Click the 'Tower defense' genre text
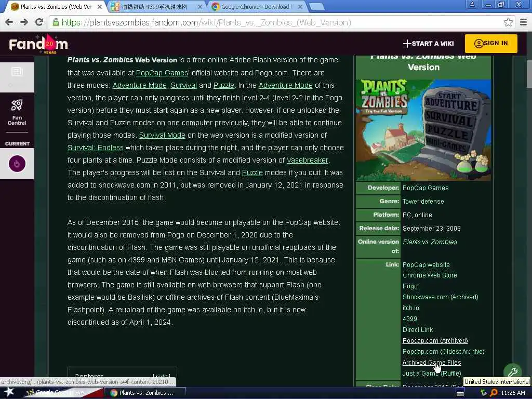Screen dimensions: 532x399 click(423, 202)
